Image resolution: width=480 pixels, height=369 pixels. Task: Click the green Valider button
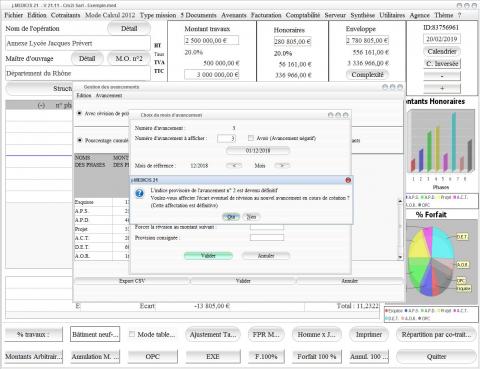click(208, 256)
